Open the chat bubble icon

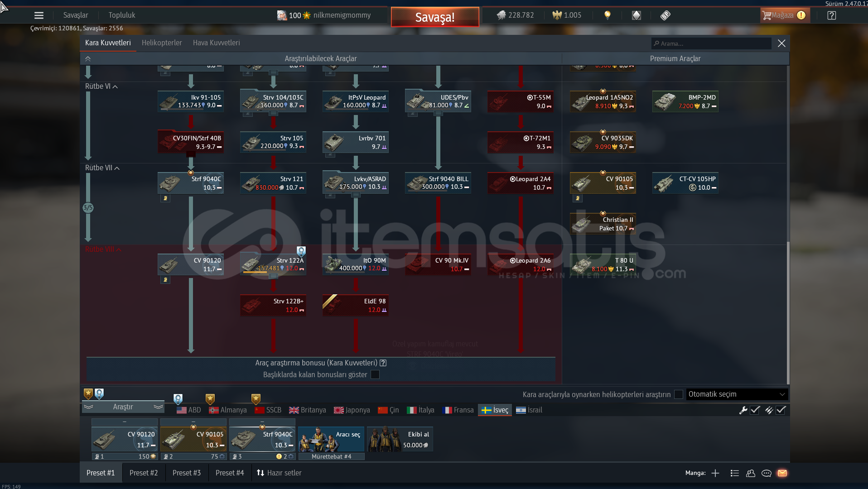[767, 473]
